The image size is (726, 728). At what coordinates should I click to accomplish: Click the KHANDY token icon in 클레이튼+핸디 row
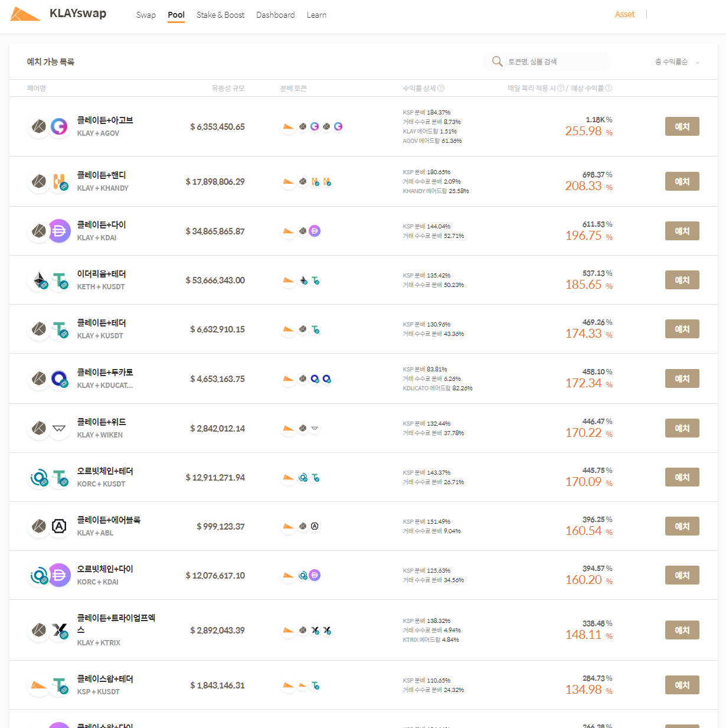[59, 181]
